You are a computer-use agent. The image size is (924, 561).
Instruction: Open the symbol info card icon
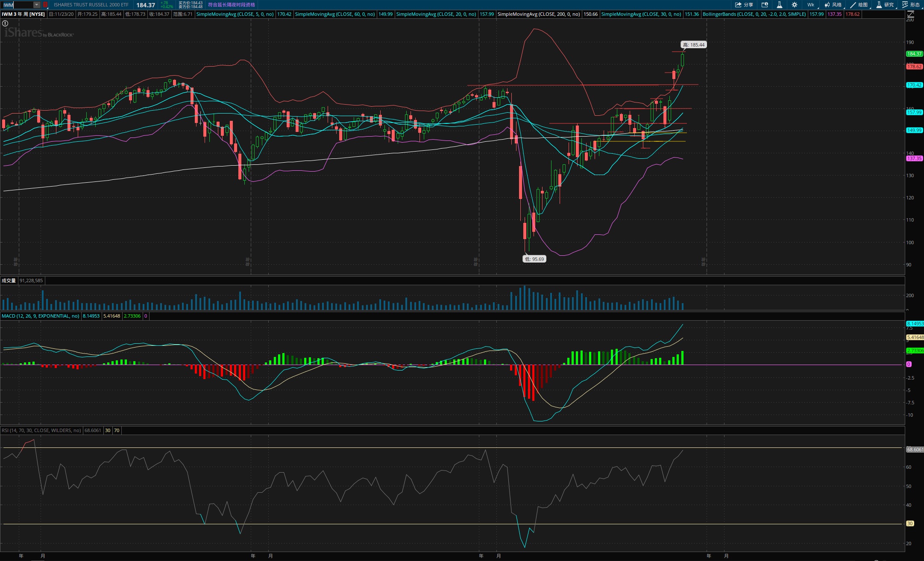tap(765, 5)
